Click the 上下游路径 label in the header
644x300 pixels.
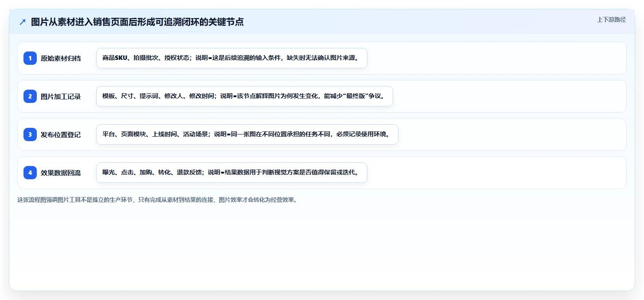point(611,20)
